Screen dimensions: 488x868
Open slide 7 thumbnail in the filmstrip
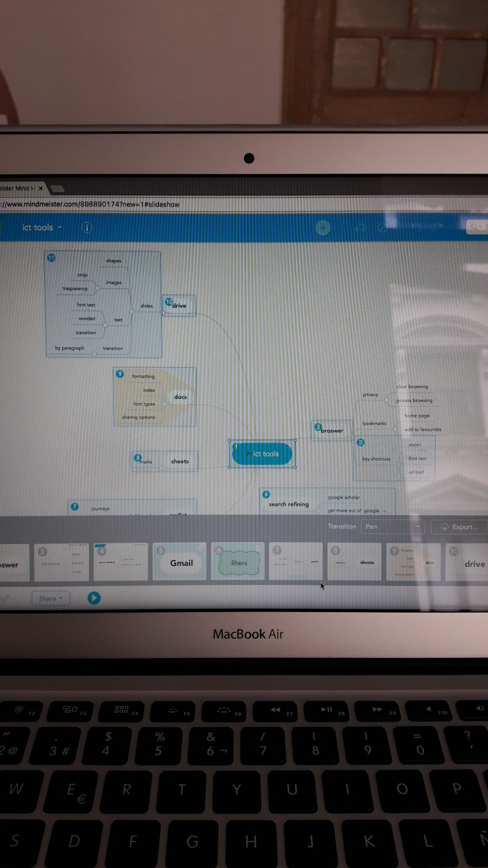296,562
